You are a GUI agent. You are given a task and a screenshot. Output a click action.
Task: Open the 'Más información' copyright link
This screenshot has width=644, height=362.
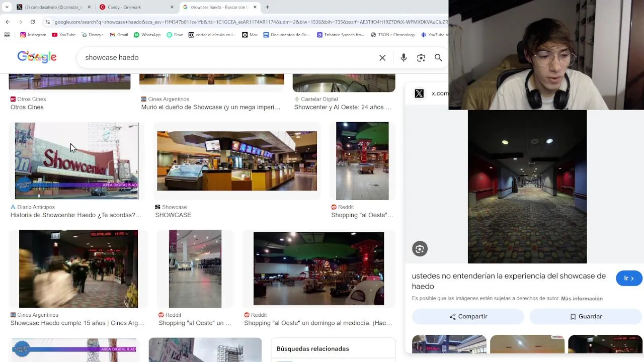[x=582, y=299]
